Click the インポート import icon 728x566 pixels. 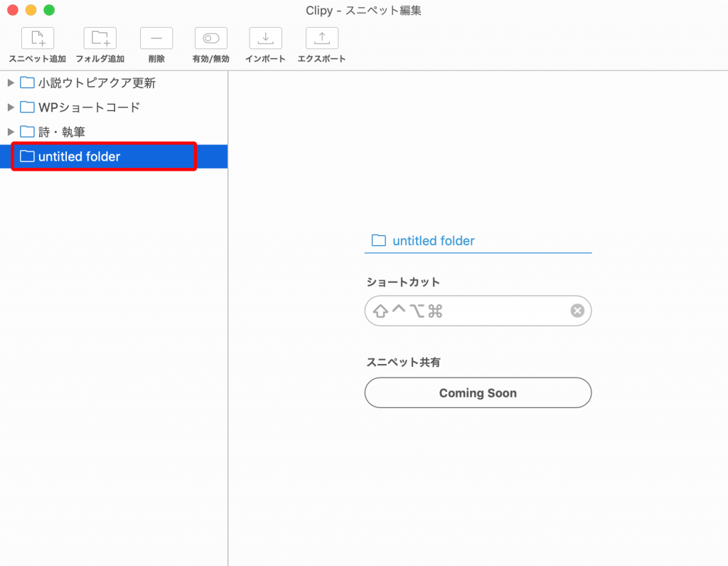coord(266,38)
